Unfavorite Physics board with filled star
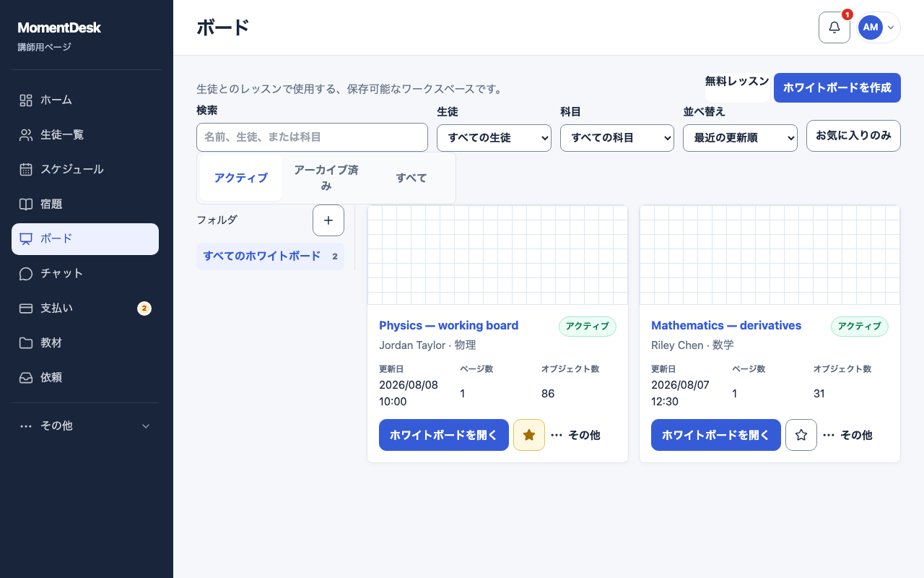 529,435
